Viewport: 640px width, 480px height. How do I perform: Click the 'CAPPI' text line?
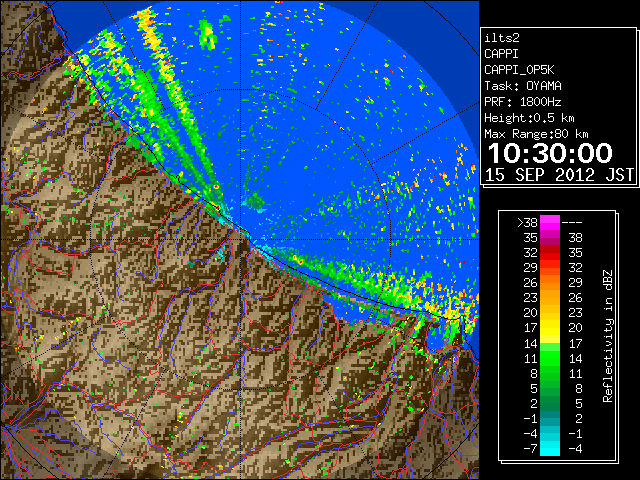pos(501,54)
